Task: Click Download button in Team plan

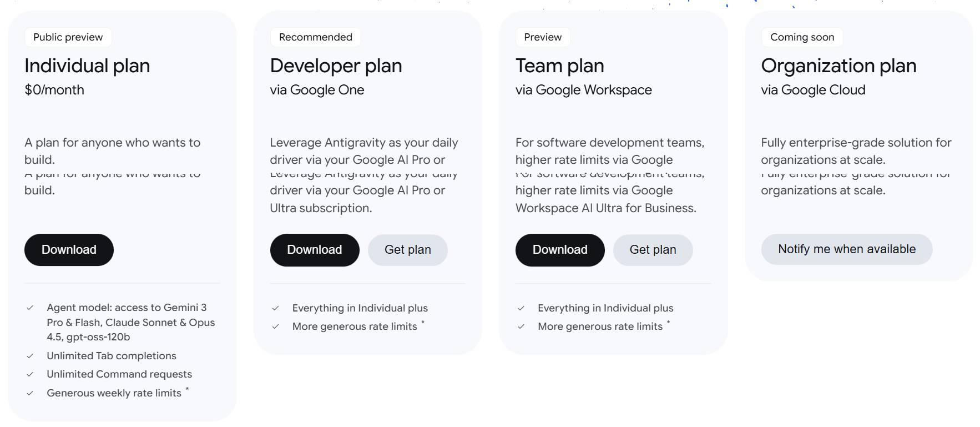Action: (560, 250)
